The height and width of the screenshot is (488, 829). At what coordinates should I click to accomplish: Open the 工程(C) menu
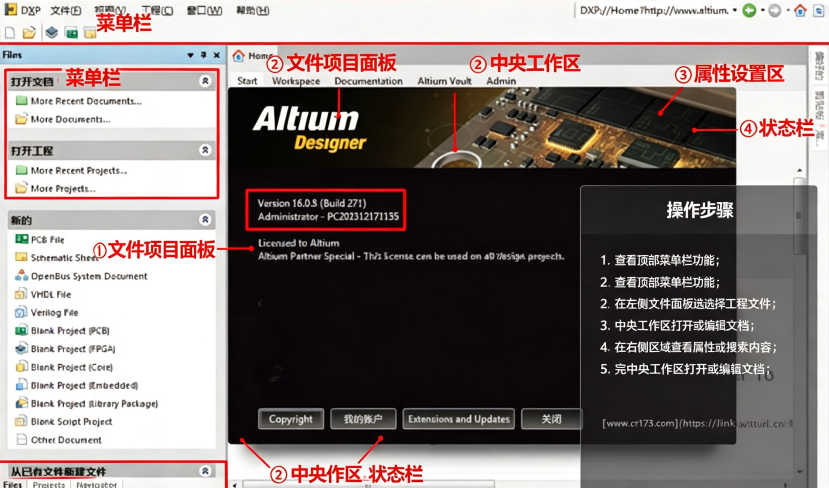tap(157, 11)
